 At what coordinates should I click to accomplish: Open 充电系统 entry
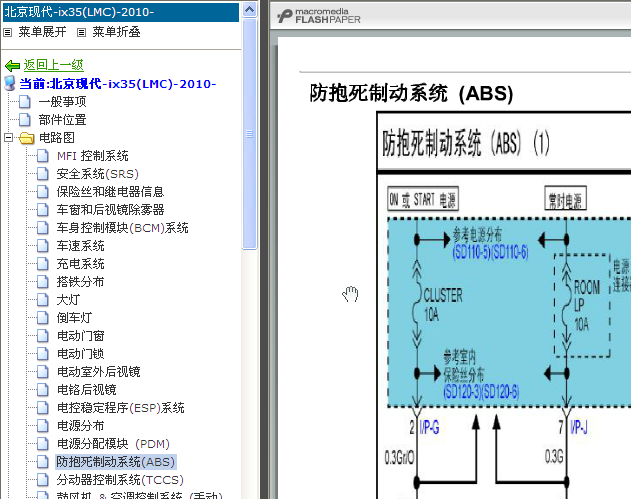[x=80, y=264]
